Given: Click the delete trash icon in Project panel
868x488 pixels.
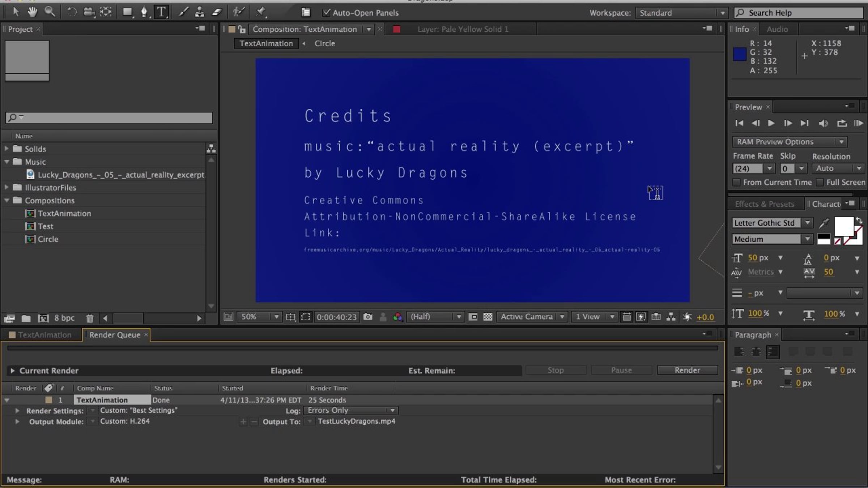Looking at the screenshot, I should coord(90,318).
